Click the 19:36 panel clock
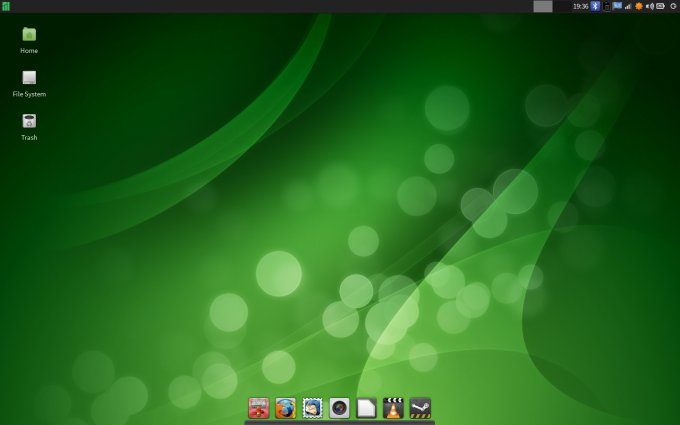This screenshot has width=680, height=425. click(580, 6)
